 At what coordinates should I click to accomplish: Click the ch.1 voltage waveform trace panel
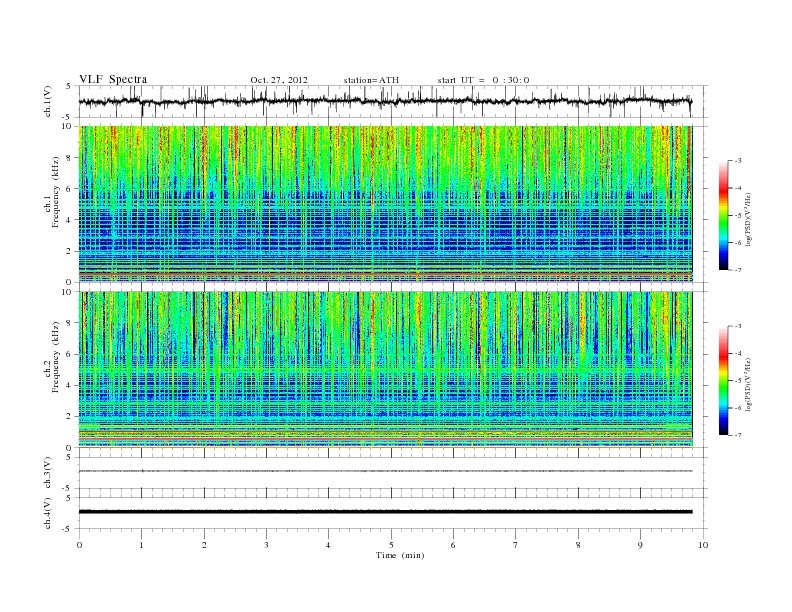[392, 101]
